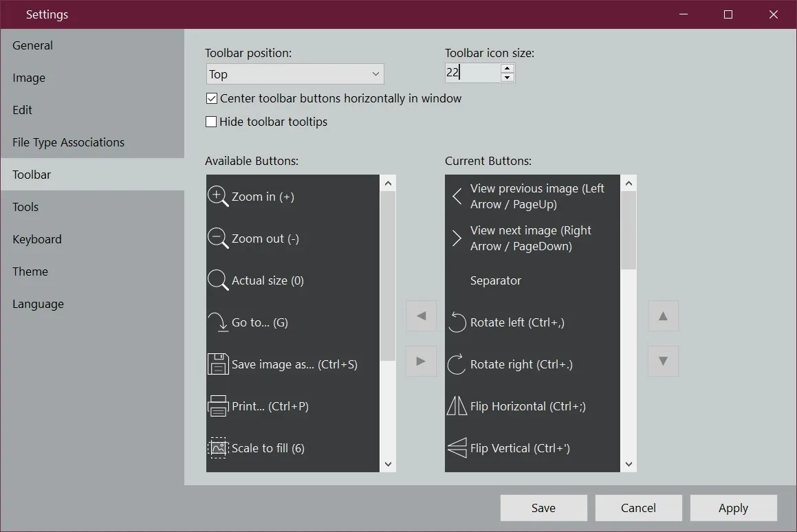Toggle Center toolbar buttons horizontally checkbox

coord(211,98)
